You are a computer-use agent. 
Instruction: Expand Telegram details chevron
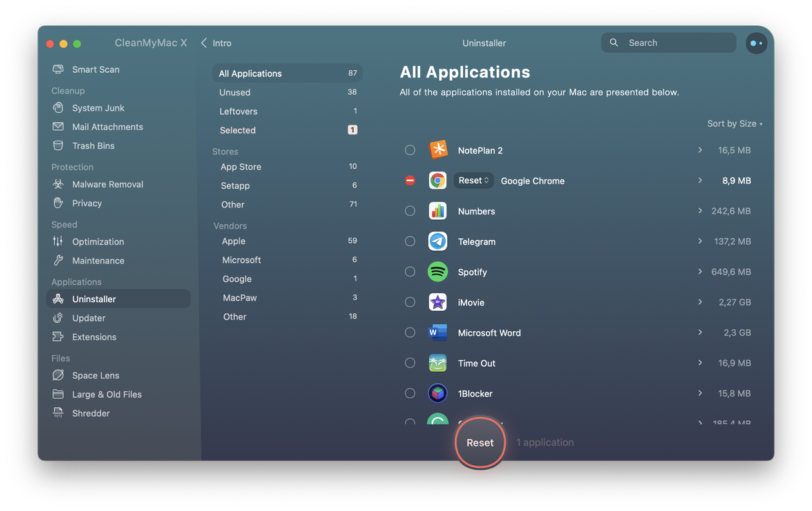700,241
